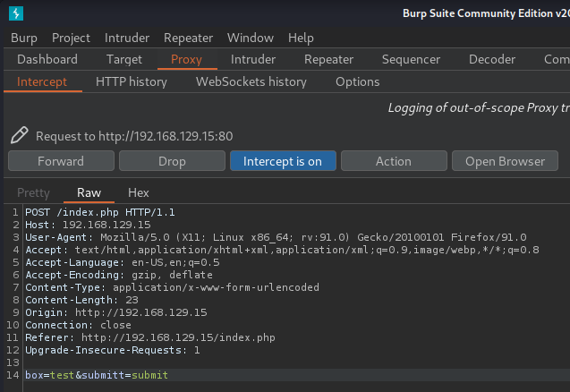Switch to the Intruder tool tab
The image size is (570, 392).
[253, 59]
